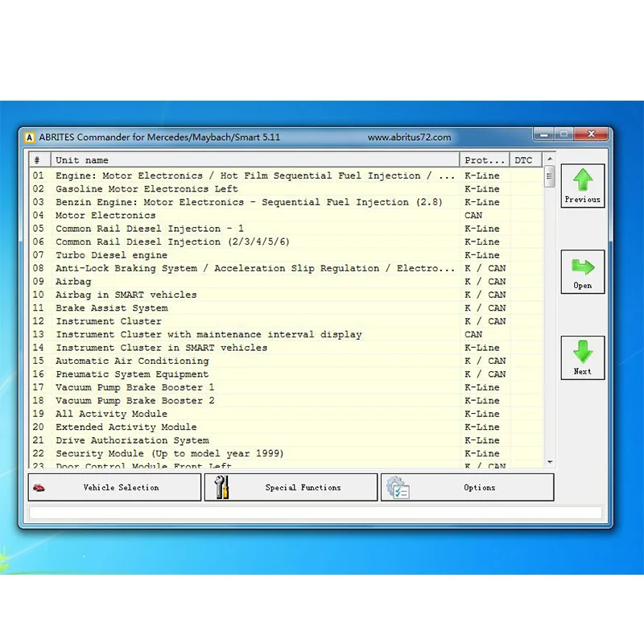Click scrollbar down arrow in unit list
Image resolution: width=644 pixels, height=644 pixels.
tap(550, 462)
